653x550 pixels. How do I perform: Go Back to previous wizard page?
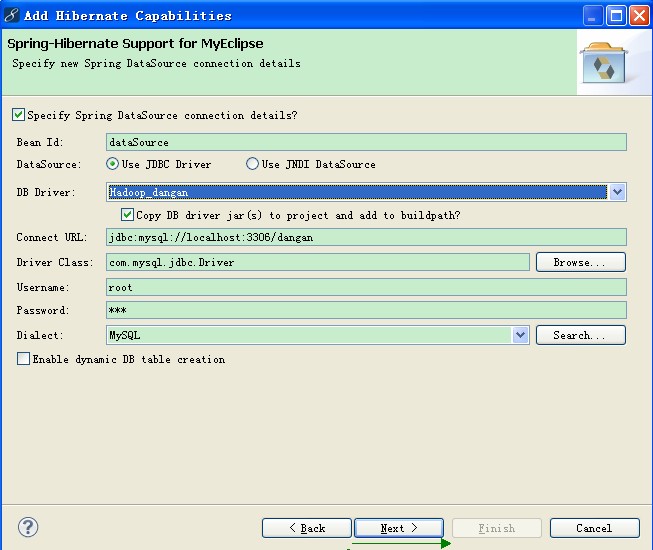307,528
